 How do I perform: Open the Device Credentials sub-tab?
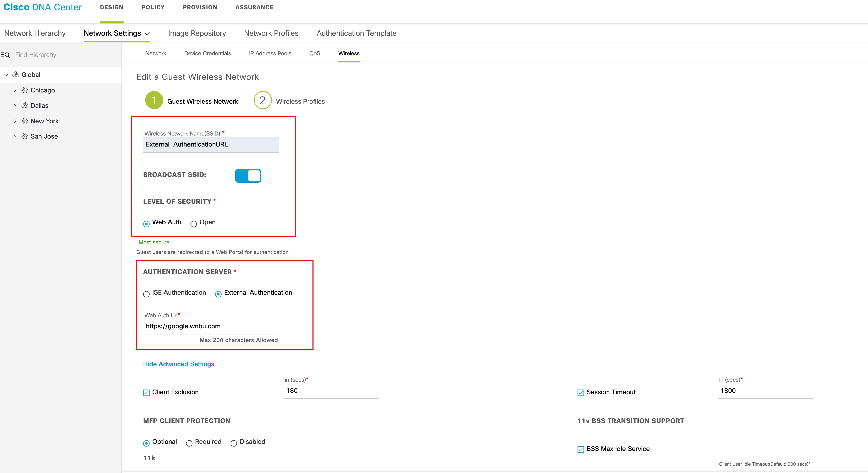[208, 53]
